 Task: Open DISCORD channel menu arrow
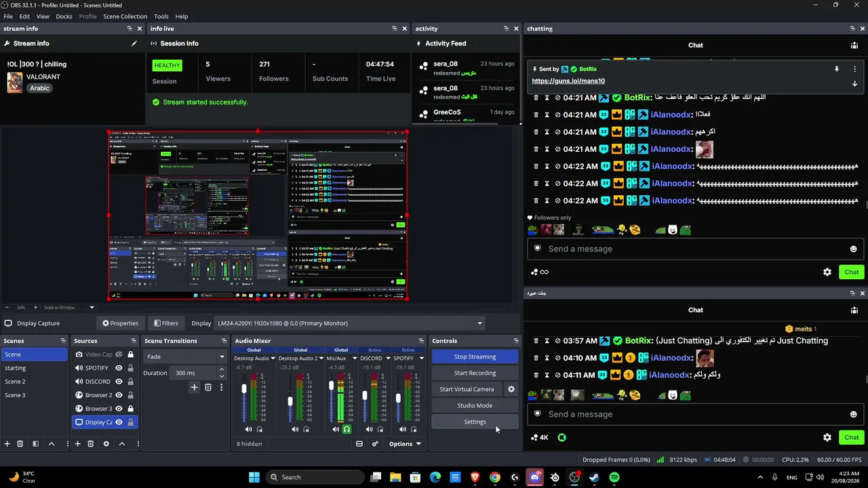tap(388, 358)
